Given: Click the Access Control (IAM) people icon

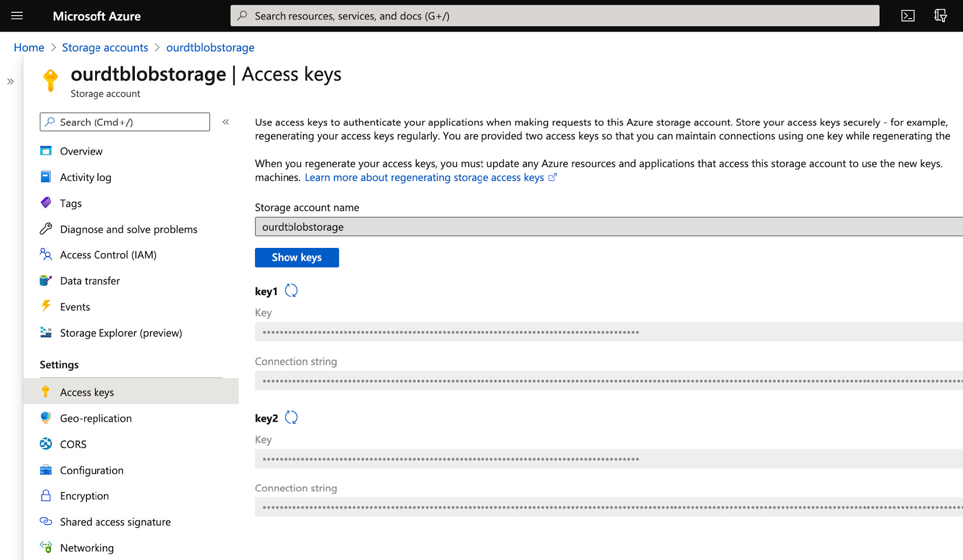Looking at the screenshot, I should click(46, 254).
